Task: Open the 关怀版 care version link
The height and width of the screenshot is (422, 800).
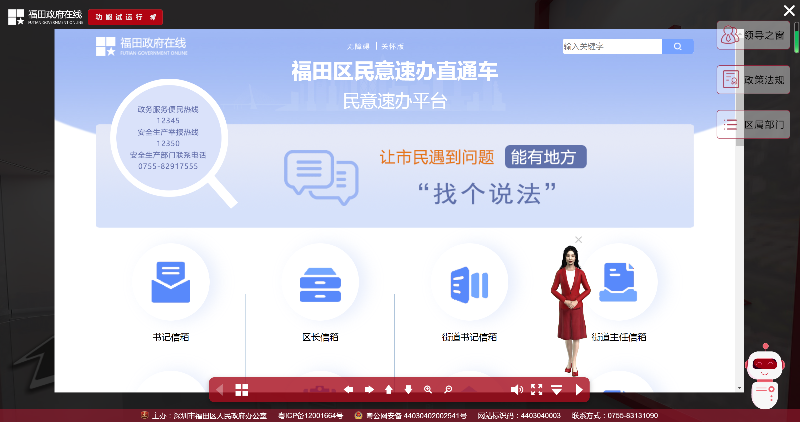Action: 392,46
